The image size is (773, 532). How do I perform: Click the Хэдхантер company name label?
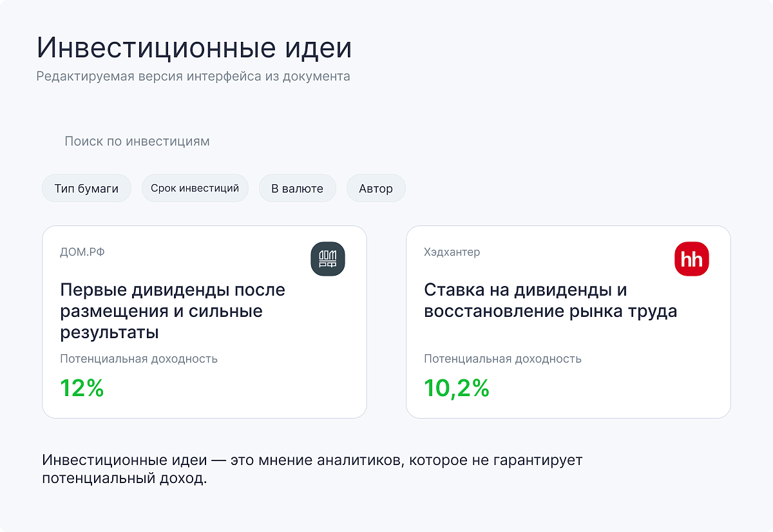[452, 252]
